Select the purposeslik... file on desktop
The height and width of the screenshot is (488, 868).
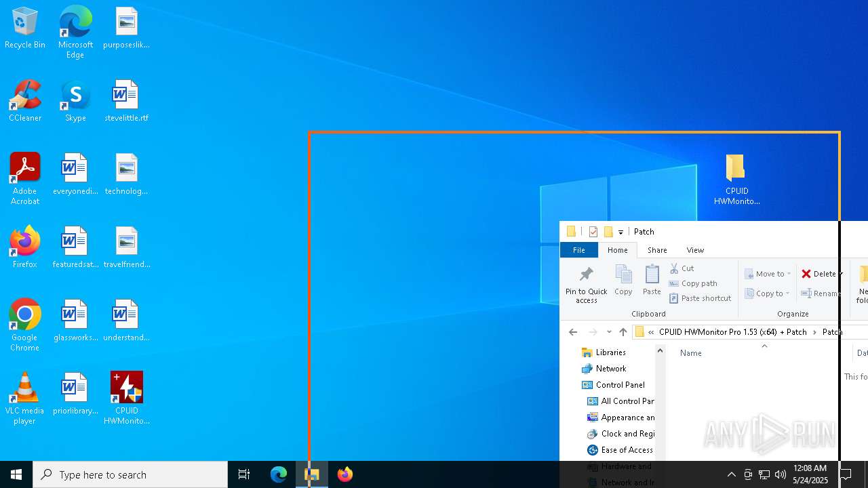point(126,28)
